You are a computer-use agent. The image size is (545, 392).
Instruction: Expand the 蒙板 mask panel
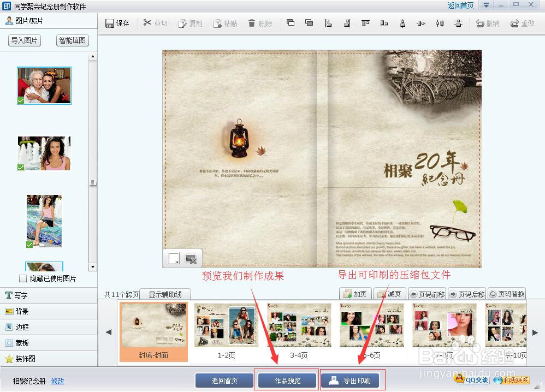tap(49, 343)
